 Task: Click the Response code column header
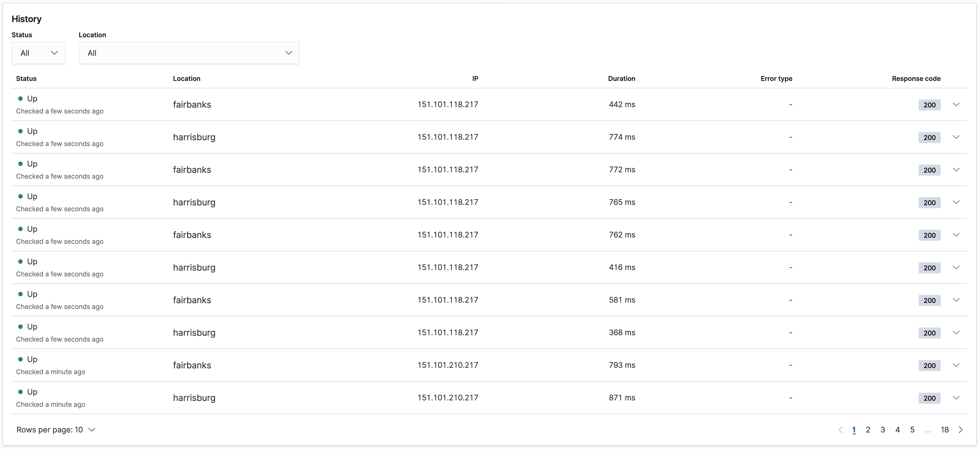[916, 79]
